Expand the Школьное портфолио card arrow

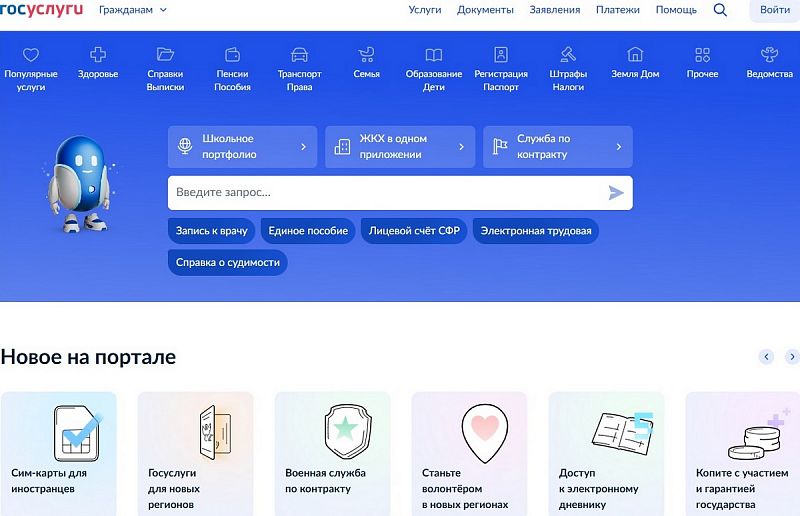[304, 146]
